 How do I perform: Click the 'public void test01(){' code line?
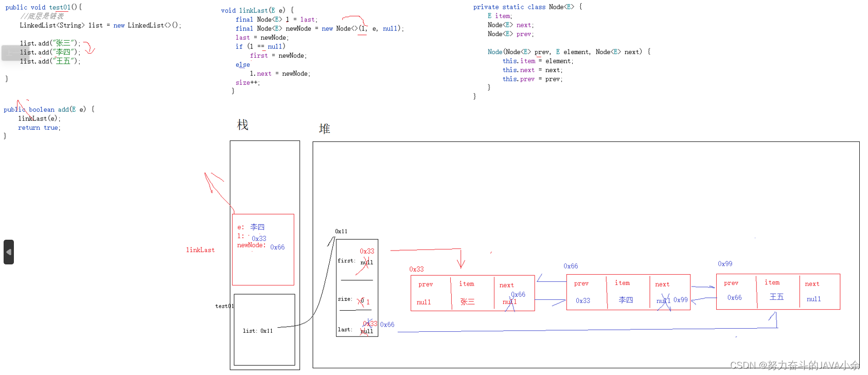44,7
